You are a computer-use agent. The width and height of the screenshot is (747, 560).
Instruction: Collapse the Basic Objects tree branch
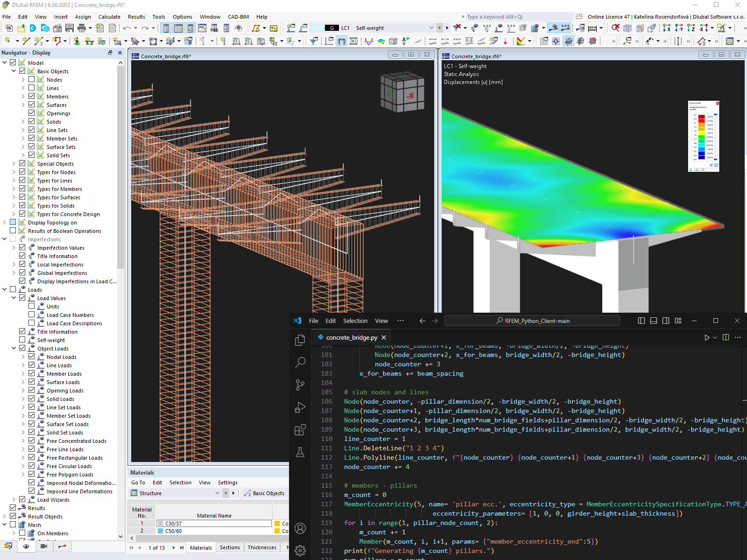(14, 71)
